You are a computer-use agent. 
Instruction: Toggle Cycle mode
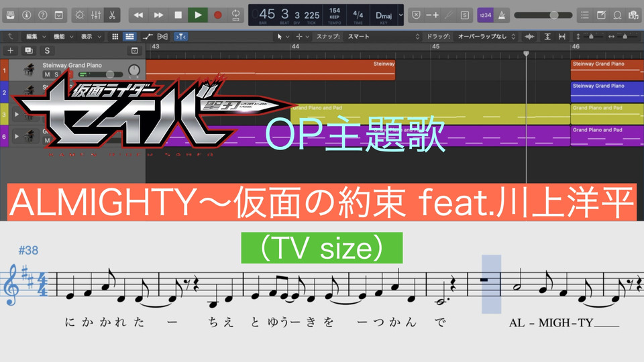[x=235, y=15]
